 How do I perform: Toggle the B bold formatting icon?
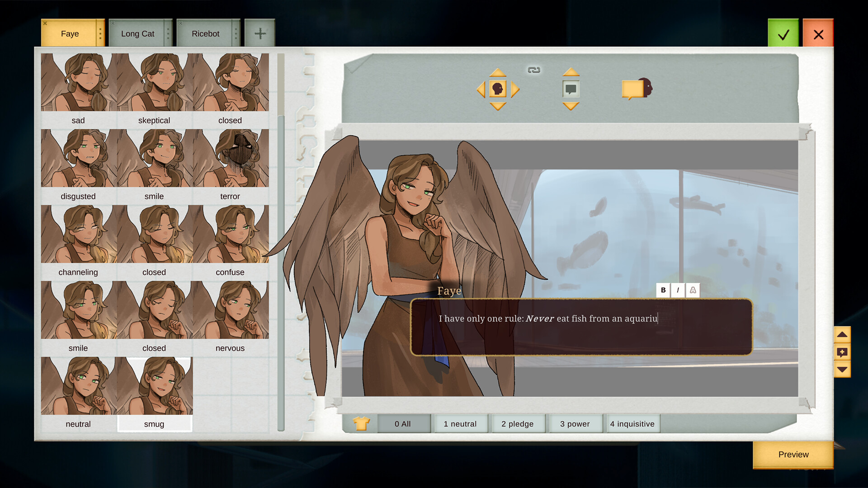click(663, 291)
